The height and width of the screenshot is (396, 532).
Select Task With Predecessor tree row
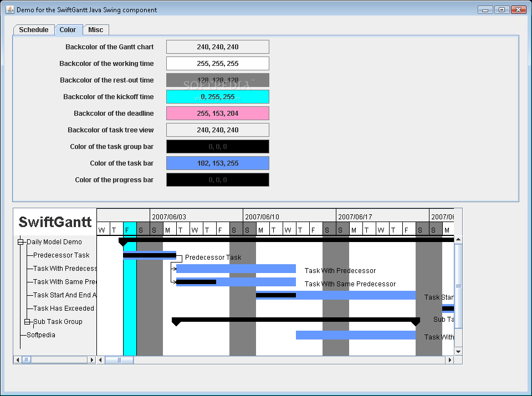tap(65, 268)
